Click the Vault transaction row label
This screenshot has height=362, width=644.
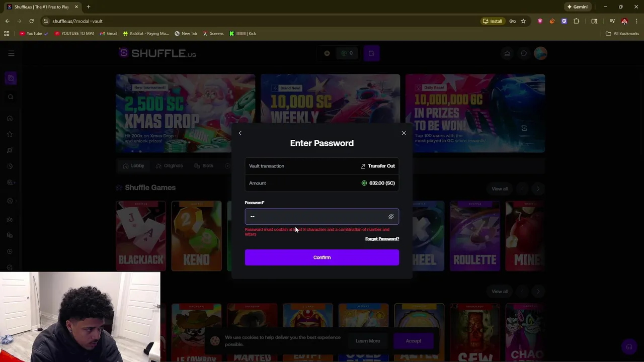coord(267,166)
